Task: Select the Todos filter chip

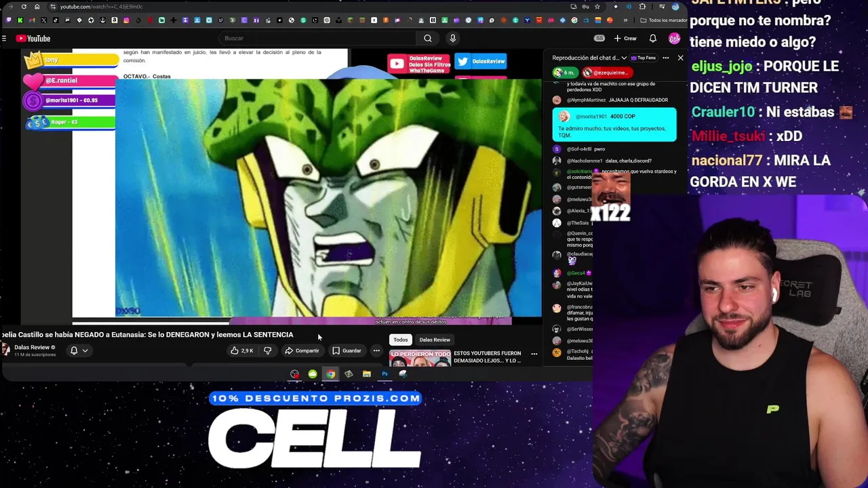Action: (401, 340)
